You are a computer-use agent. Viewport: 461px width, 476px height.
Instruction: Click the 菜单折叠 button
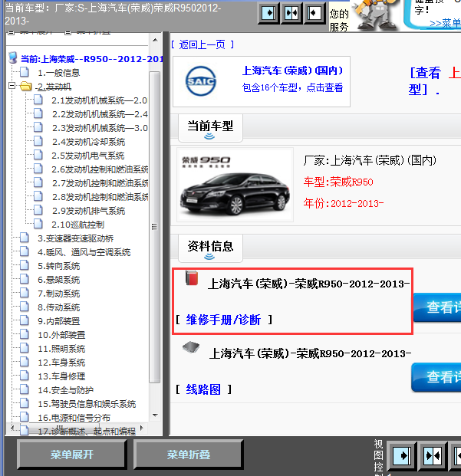188,455
